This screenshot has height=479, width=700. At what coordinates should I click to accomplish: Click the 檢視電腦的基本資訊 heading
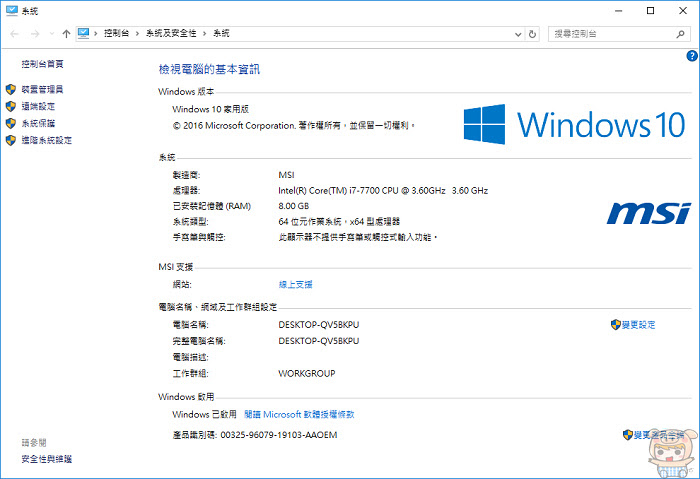(x=209, y=69)
